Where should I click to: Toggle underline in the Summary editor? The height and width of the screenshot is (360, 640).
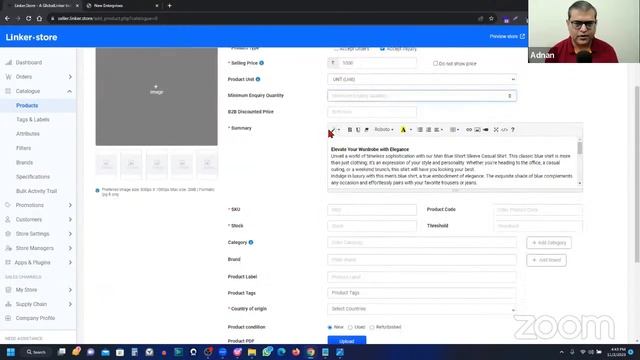coord(358,130)
